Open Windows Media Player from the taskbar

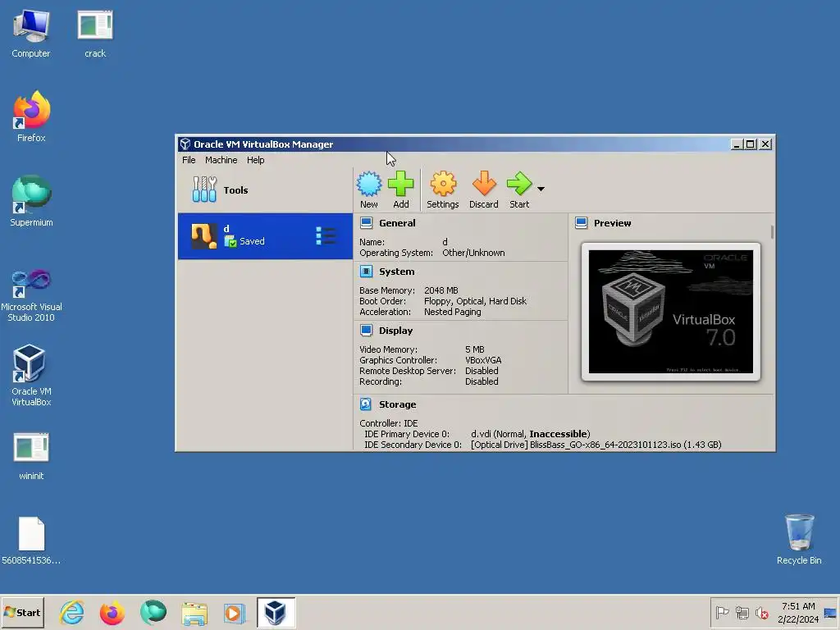[x=234, y=612]
